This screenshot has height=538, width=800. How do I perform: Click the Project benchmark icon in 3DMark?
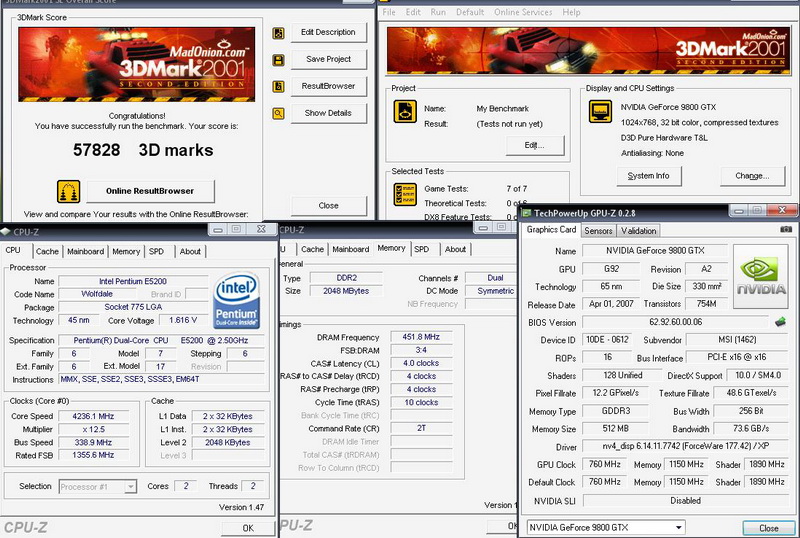[405, 111]
